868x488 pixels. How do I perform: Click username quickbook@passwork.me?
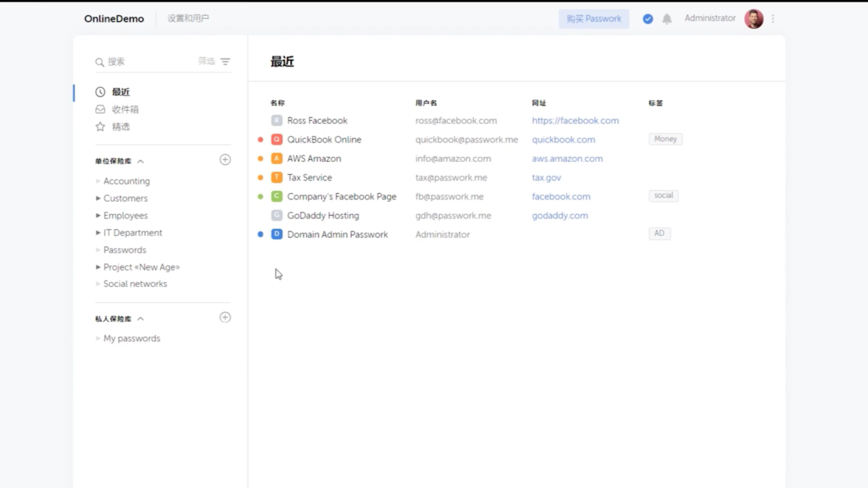coord(467,140)
